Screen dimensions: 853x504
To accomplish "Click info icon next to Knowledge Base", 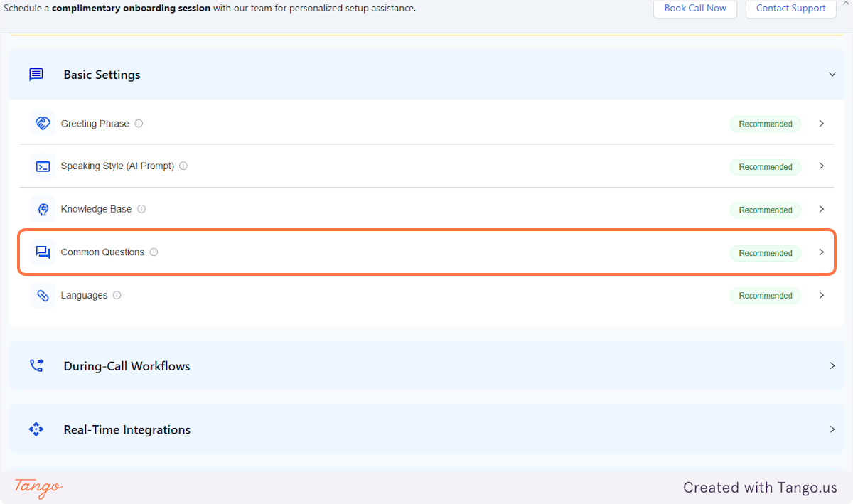I will 141,209.
